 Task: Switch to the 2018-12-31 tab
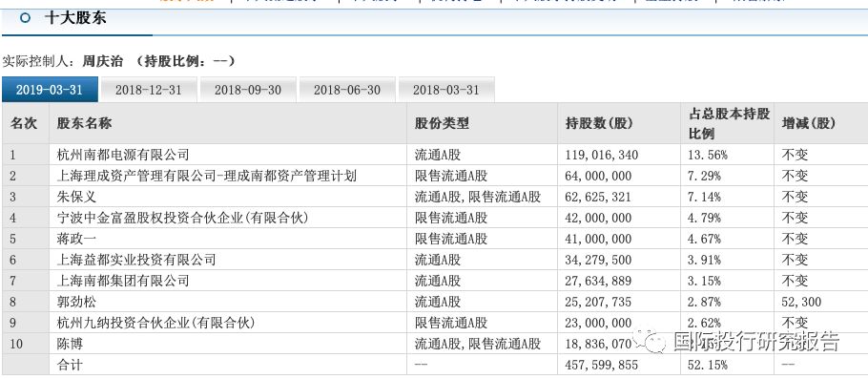[x=149, y=90]
